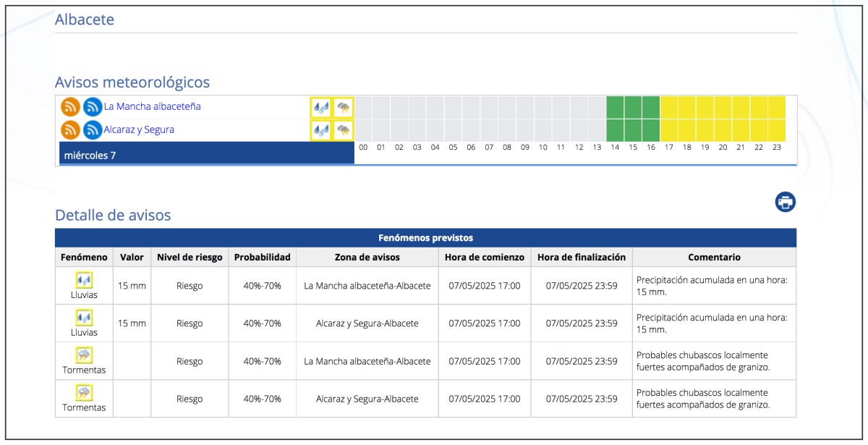Click storm warning icon beside Alcaraz y Segura timeline

pyautogui.click(x=343, y=130)
